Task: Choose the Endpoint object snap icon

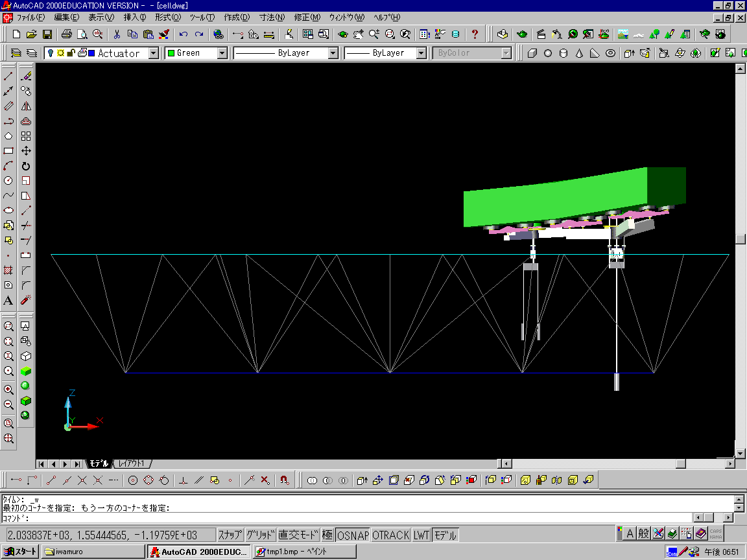Action: point(51,480)
